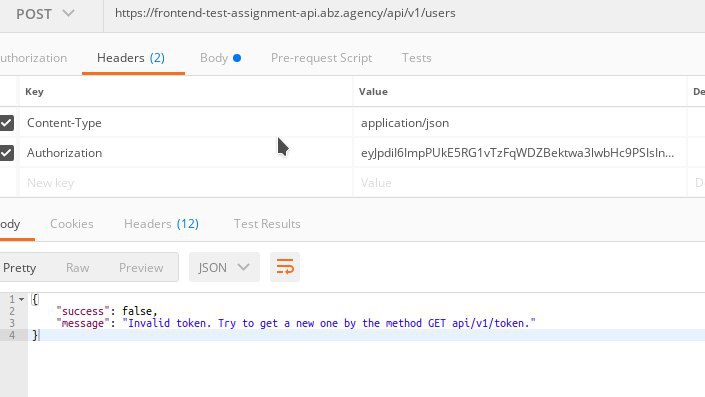Click the New key input field
The height and width of the screenshot is (397, 705).
(x=186, y=183)
